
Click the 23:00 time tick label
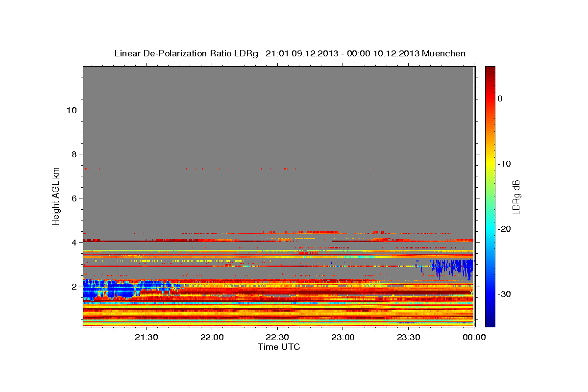343,338
